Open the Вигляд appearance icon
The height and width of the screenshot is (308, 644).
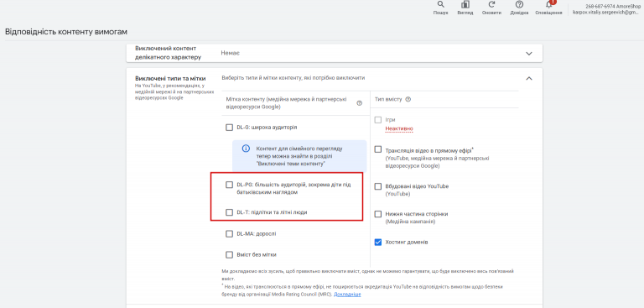click(465, 4)
